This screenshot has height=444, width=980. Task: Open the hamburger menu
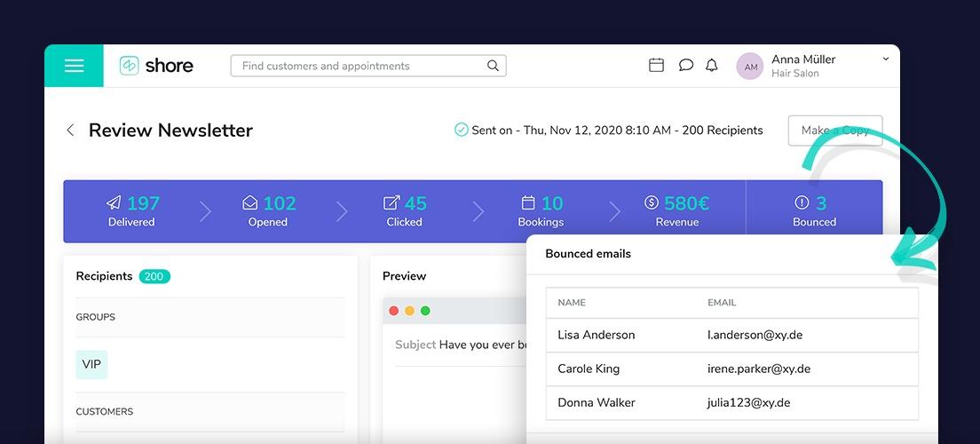(74, 66)
